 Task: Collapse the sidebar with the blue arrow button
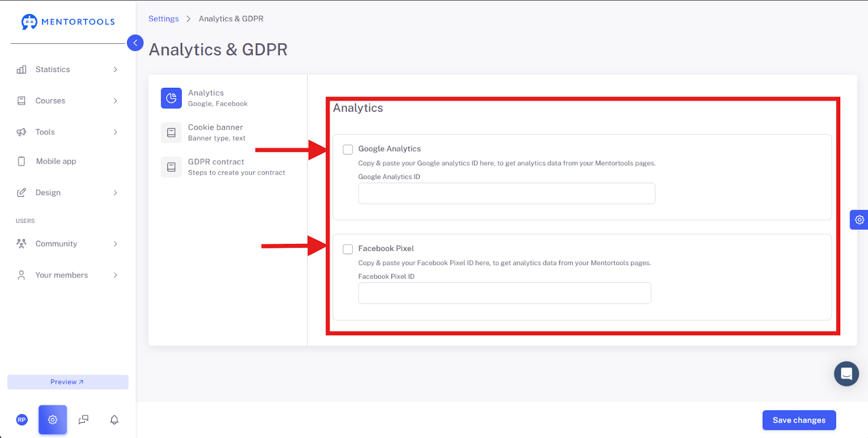click(x=135, y=43)
